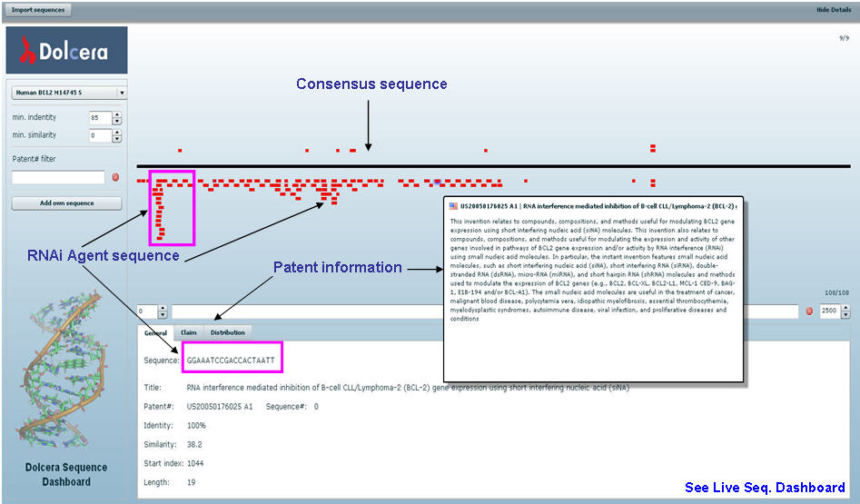The height and width of the screenshot is (504, 860).
Task: Decrease min. similarity with down arrow
Action: pos(116,139)
